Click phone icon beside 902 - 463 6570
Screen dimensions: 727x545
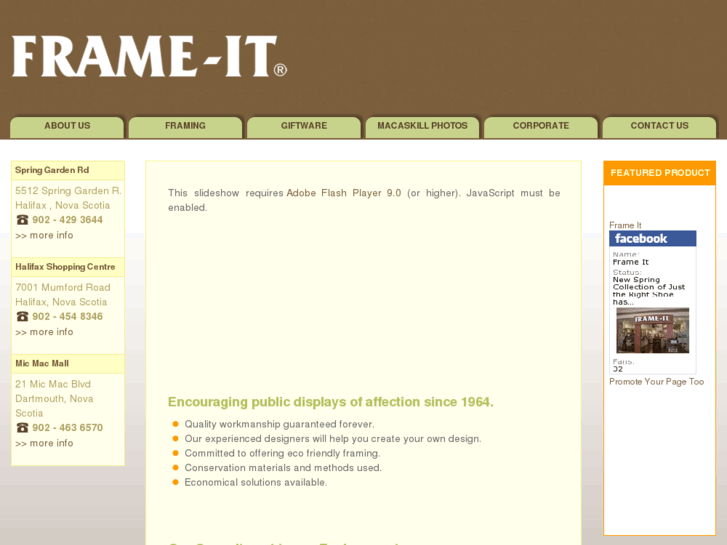(x=22, y=428)
